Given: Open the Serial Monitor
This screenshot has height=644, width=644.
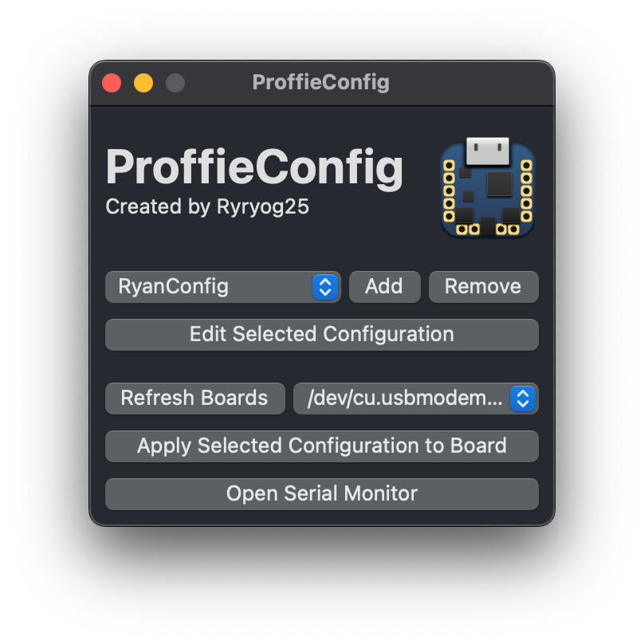Looking at the screenshot, I should 322,494.
